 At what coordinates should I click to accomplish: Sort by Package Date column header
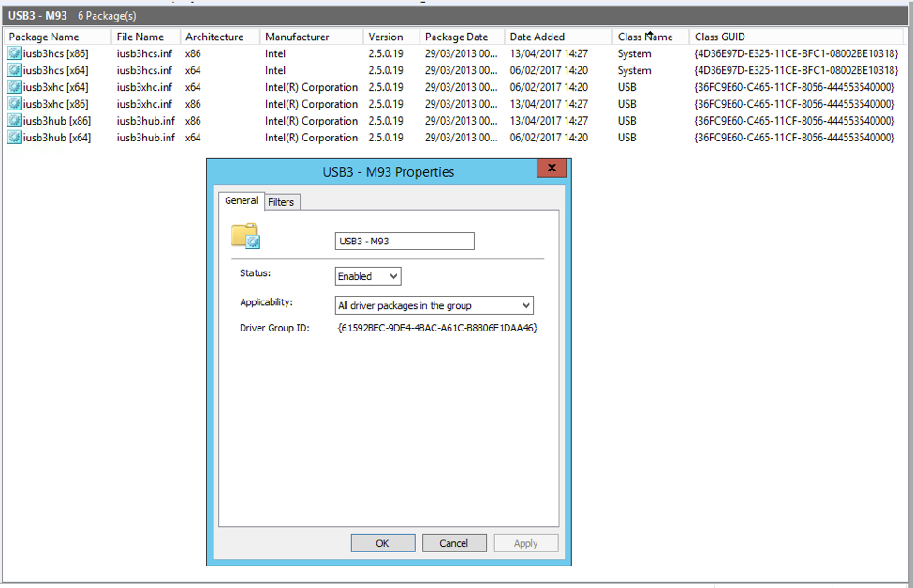(463, 37)
